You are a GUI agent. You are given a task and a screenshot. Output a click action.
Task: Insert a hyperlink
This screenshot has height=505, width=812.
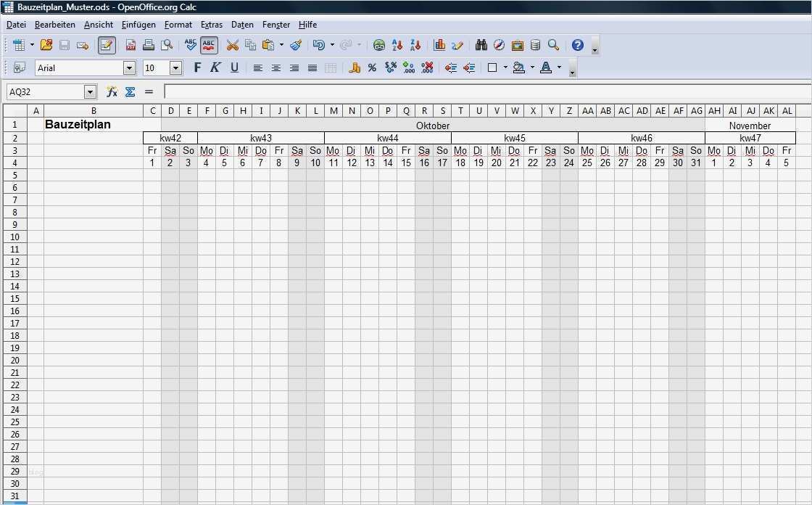tap(379, 45)
